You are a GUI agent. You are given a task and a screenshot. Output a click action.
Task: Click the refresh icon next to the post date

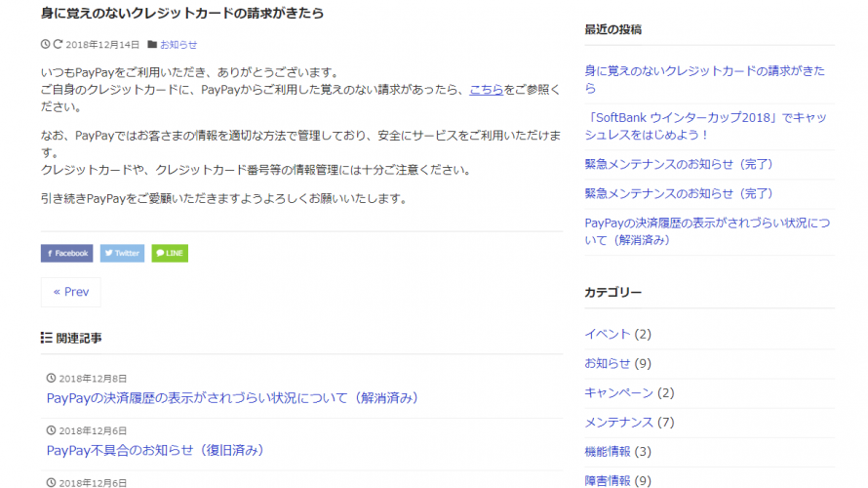[x=58, y=44]
